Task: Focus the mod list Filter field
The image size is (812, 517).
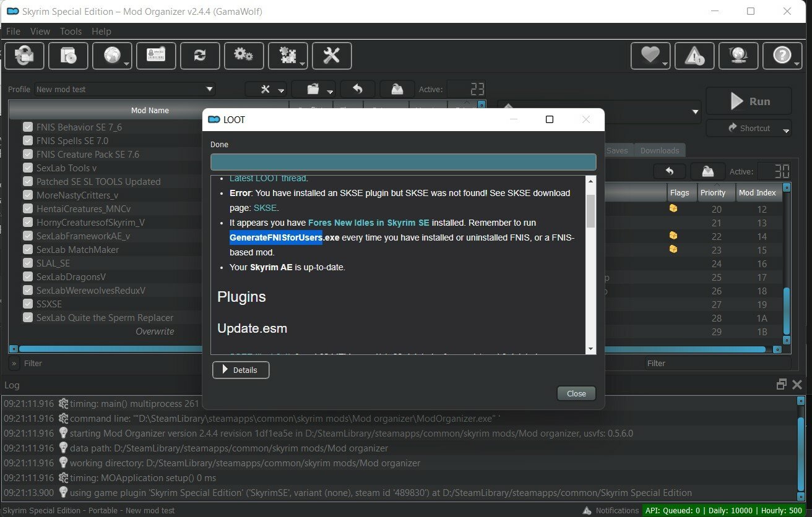Action: pyautogui.click(x=111, y=363)
